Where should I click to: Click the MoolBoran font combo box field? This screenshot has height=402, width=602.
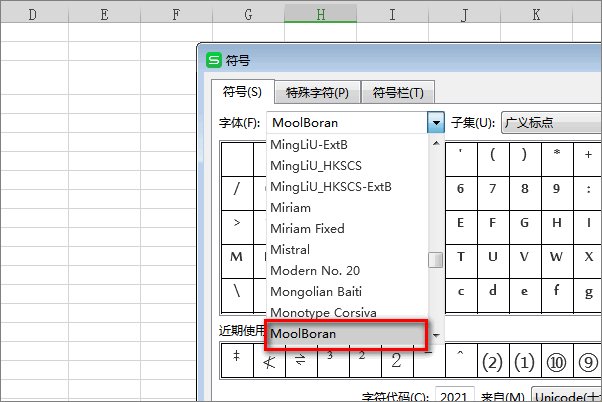(346, 123)
